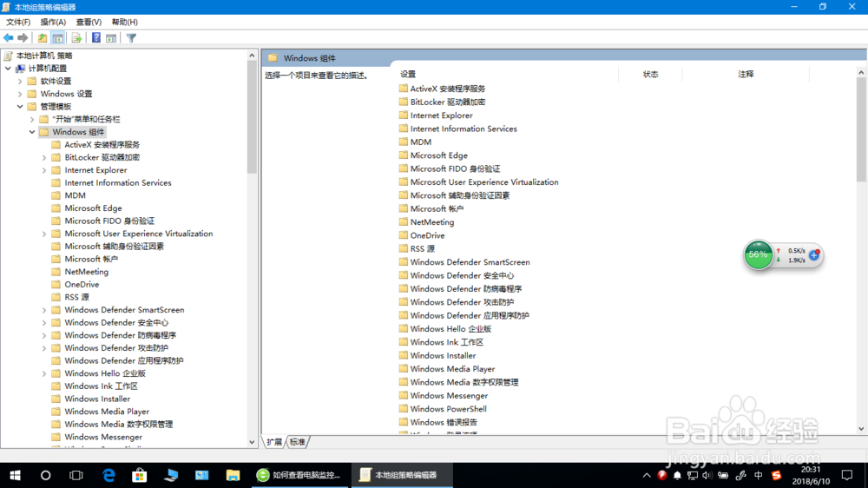Image resolution: width=868 pixels, height=488 pixels.
Task: Open the 查看(V) menu
Action: [89, 23]
